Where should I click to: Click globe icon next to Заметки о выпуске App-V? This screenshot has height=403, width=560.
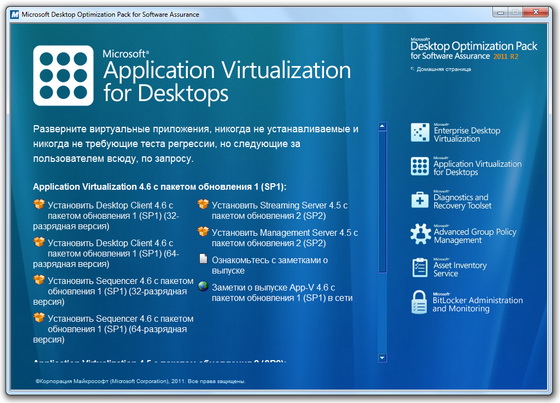pos(203,286)
